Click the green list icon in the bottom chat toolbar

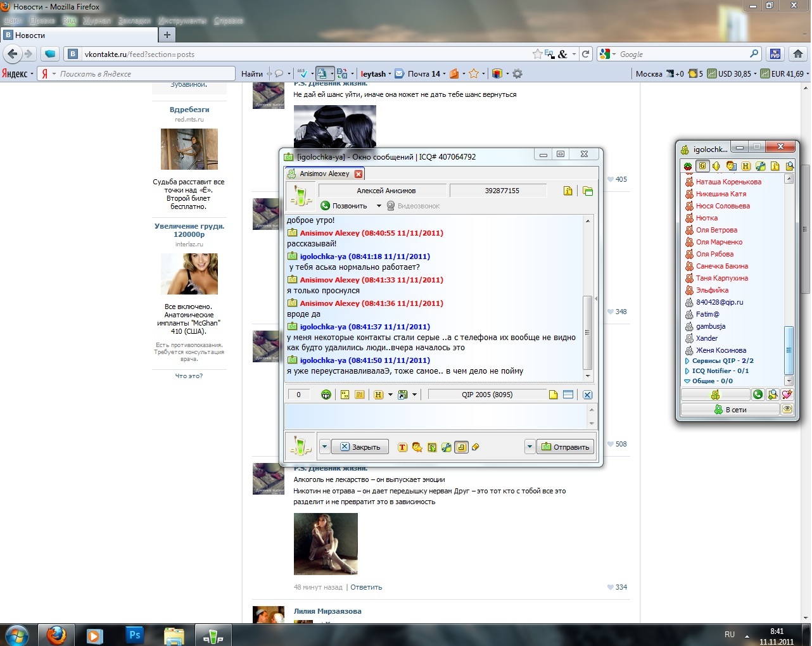coord(432,447)
